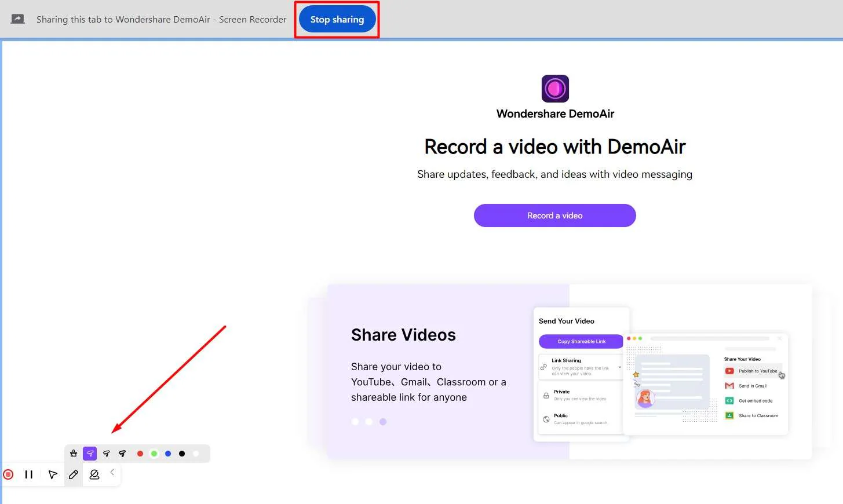Click the Stop sharing button
This screenshot has width=843, height=504.
[x=337, y=19]
